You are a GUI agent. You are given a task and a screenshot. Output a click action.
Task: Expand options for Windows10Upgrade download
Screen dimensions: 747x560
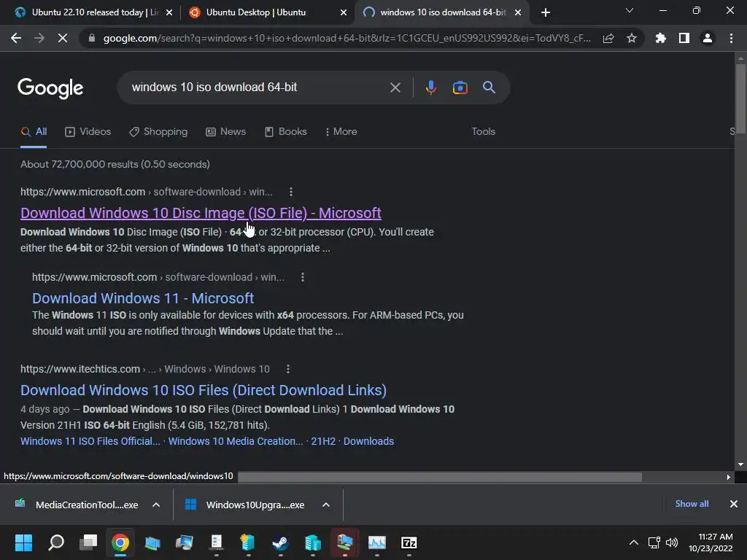[x=326, y=505]
